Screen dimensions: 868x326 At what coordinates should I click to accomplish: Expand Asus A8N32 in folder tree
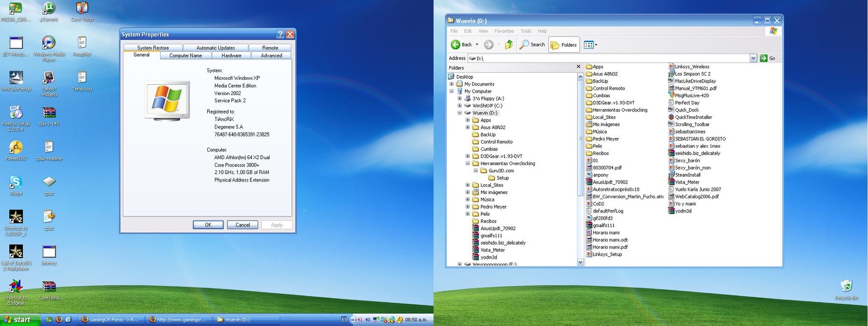(x=468, y=128)
